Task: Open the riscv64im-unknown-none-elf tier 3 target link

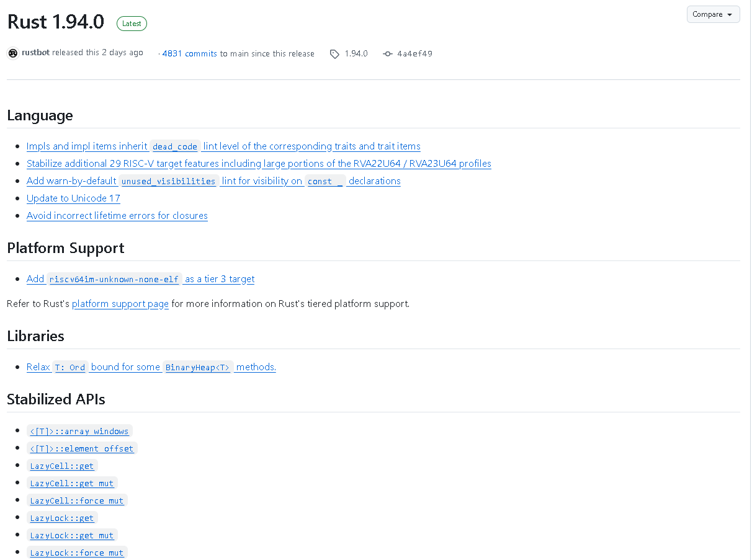Action: click(140, 279)
